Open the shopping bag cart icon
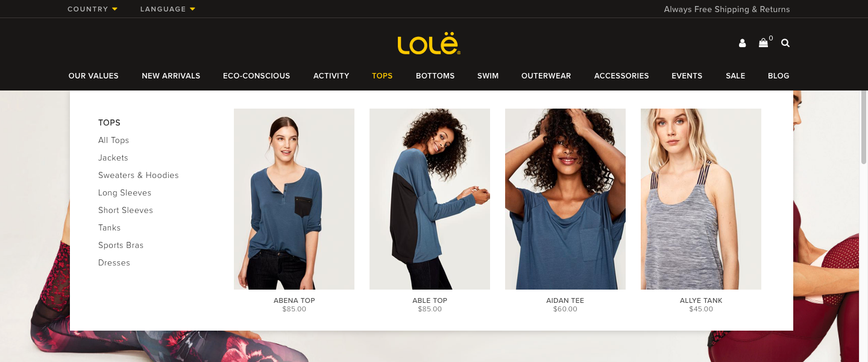The image size is (868, 362). (x=764, y=43)
